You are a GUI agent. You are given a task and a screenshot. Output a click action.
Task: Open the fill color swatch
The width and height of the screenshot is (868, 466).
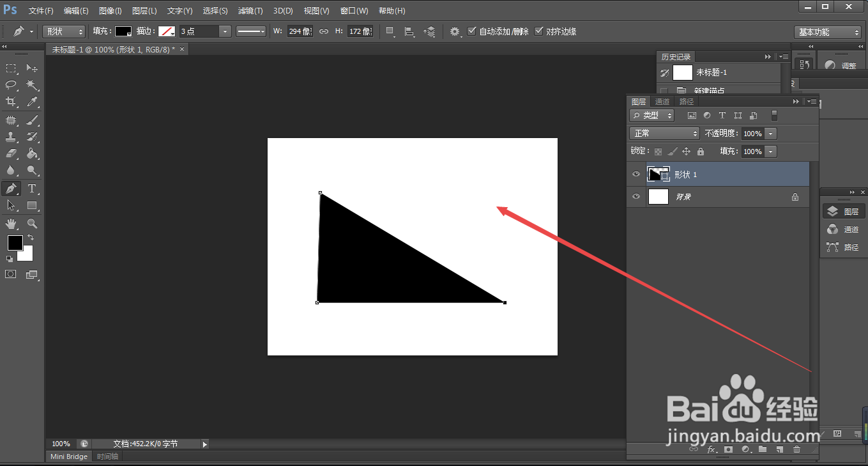coord(123,31)
